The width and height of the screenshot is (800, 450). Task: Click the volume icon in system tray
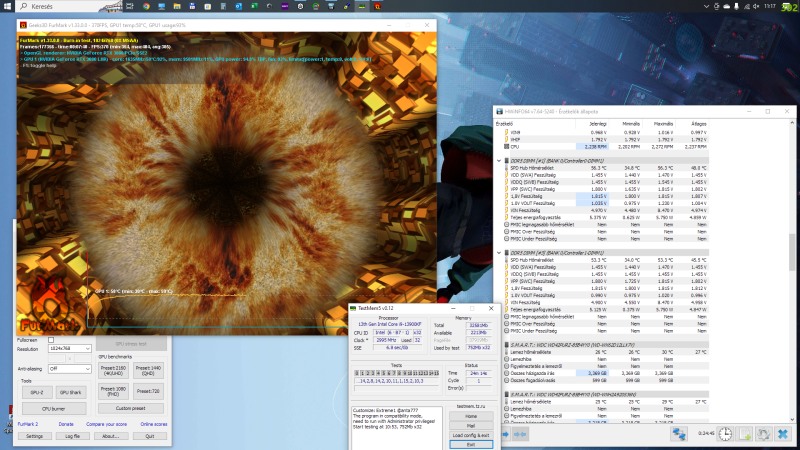(756, 6)
